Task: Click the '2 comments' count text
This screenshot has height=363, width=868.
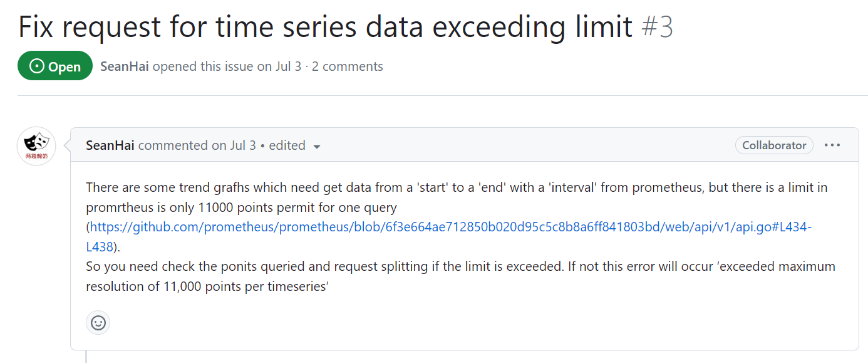Action: 348,66
